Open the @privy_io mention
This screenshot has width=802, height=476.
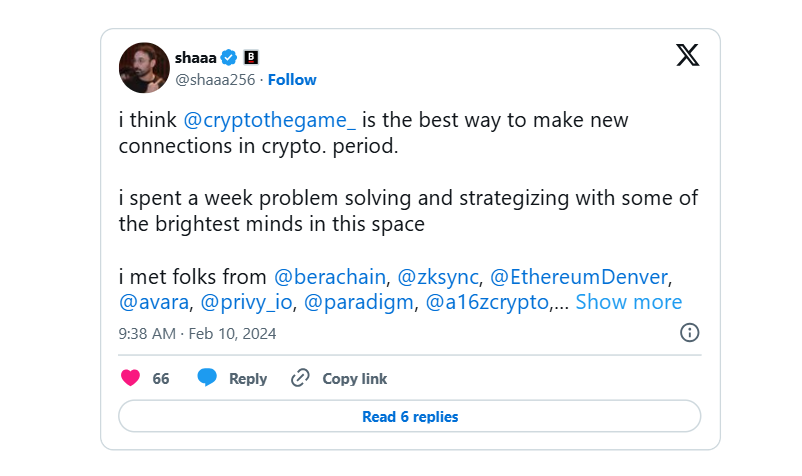(x=247, y=303)
